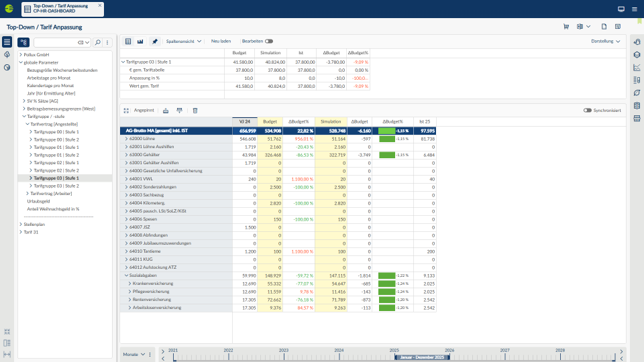The image size is (644, 362).
Task: Collapse the Sozialabgaben row
Action: pyautogui.click(x=125, y=275)
